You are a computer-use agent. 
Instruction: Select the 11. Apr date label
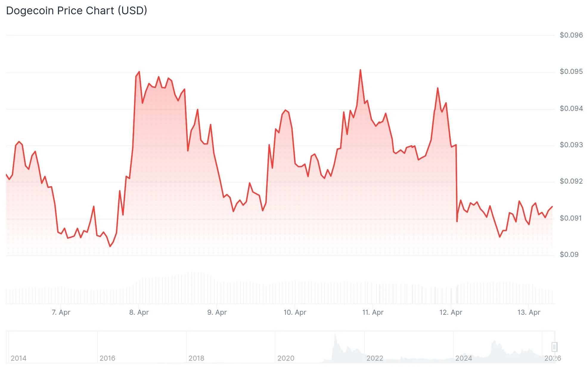pyautogui.click(x=373, y=312)
